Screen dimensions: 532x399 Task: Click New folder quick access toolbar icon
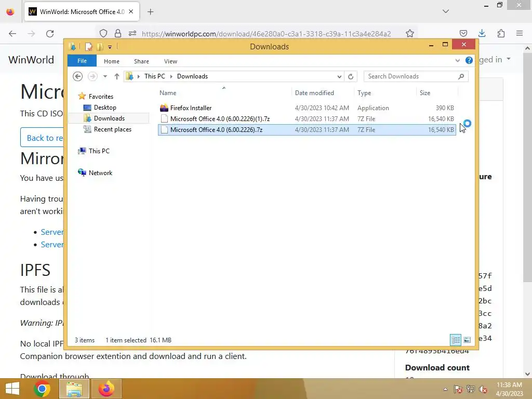tap(100, 46)
